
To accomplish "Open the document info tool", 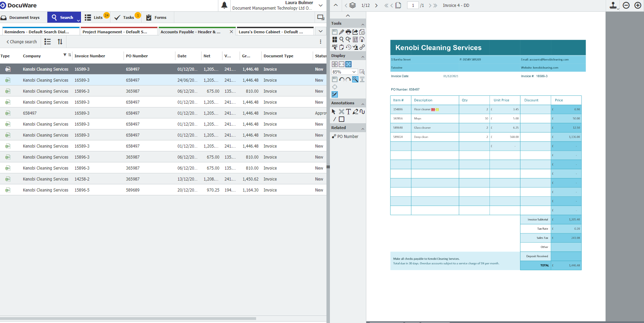I will coord(362,32).
